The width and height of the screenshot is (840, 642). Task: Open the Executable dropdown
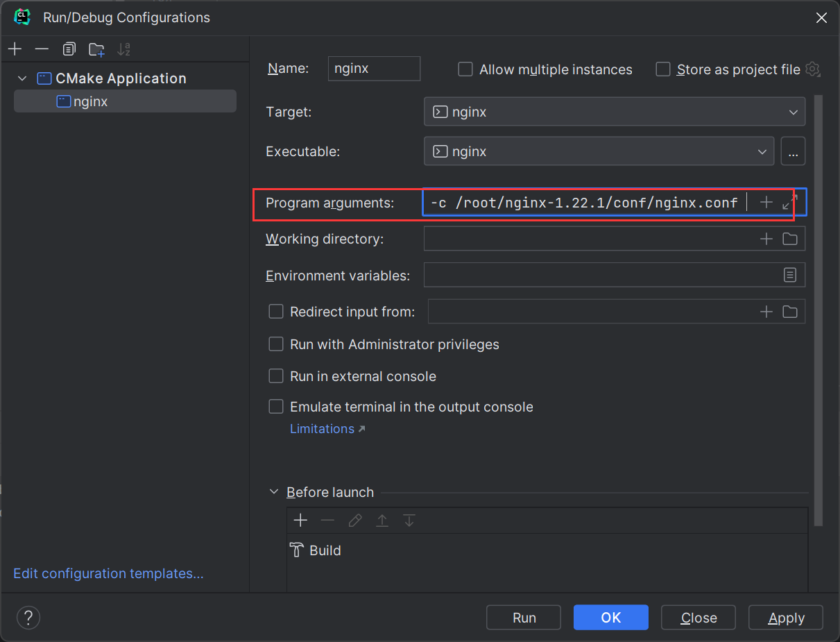tap(599, 151)
